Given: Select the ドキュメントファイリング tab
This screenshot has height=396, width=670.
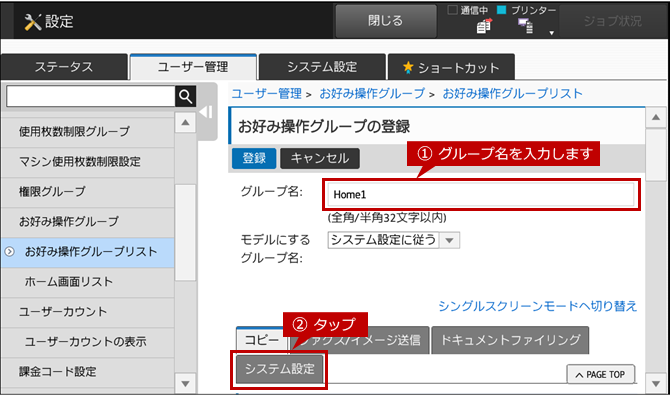Looking at the screenshot, I should coord(510,340).
